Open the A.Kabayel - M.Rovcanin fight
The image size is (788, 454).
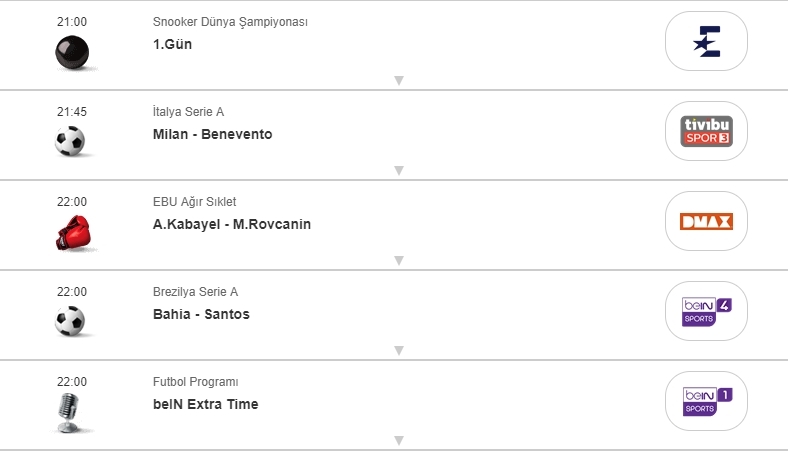point(231,224)
